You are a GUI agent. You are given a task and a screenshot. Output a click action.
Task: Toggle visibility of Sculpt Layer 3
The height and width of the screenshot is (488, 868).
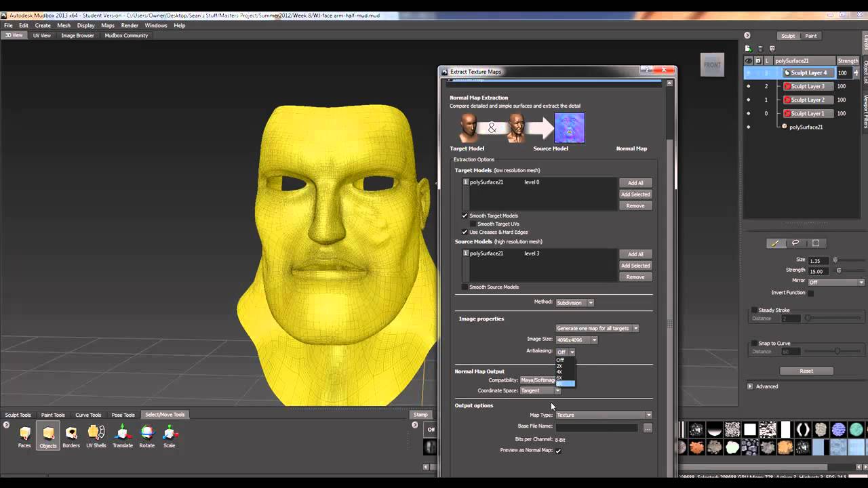(x=749, y=86)
